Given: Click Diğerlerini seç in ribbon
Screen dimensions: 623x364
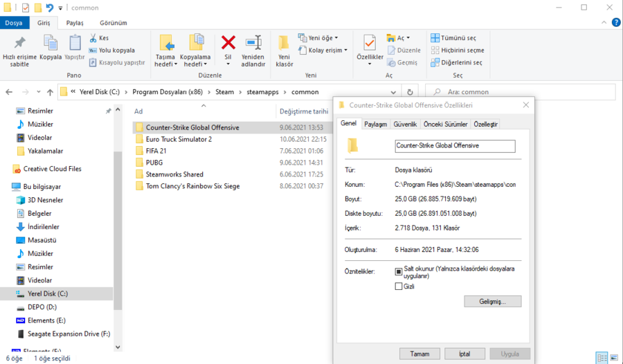Looking at the screenshot, I should click(x=457, y=62).
